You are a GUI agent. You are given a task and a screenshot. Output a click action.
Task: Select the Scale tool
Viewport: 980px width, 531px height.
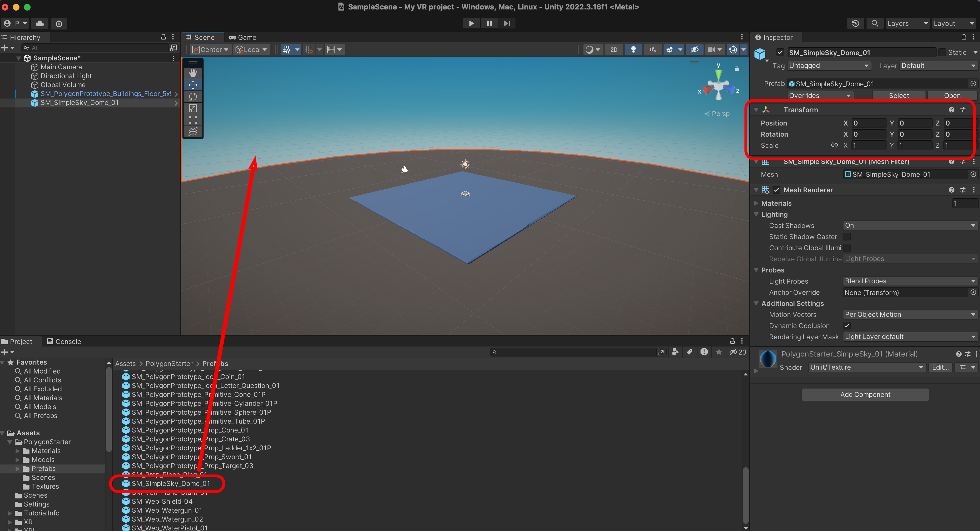tap(193, 109)
